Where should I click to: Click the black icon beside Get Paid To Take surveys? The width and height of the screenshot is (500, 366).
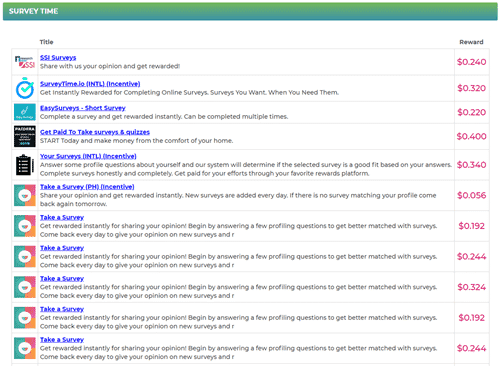click(x=25, y=136)
